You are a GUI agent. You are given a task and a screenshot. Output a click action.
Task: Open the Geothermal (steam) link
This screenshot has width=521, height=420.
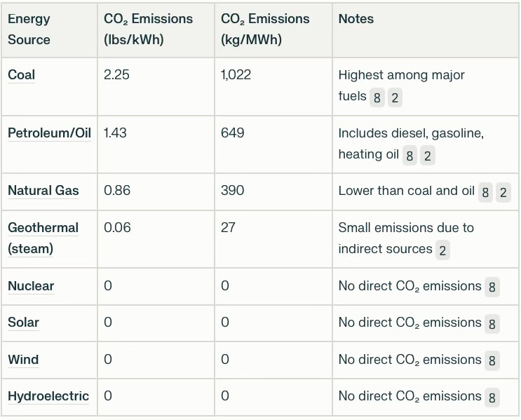pos(43,238)
